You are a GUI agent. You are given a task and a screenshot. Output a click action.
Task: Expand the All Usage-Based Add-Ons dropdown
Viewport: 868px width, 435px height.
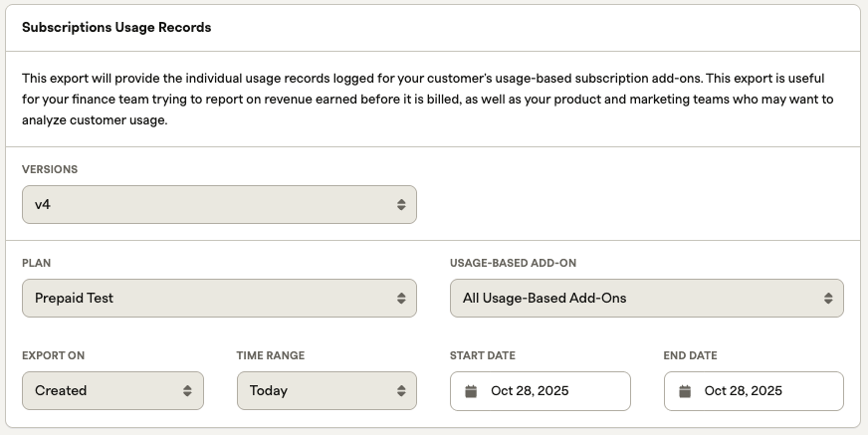pos(646,298)
